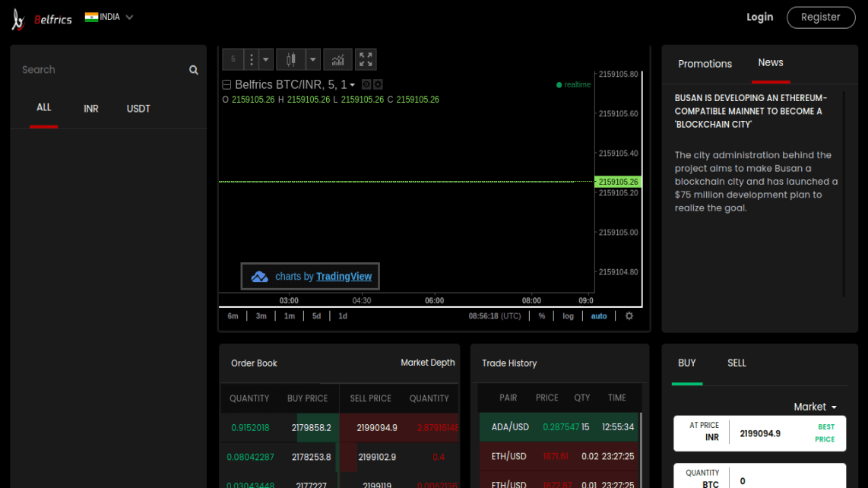
Task: Click the ADA/USD trade history row
Action: 559,427
